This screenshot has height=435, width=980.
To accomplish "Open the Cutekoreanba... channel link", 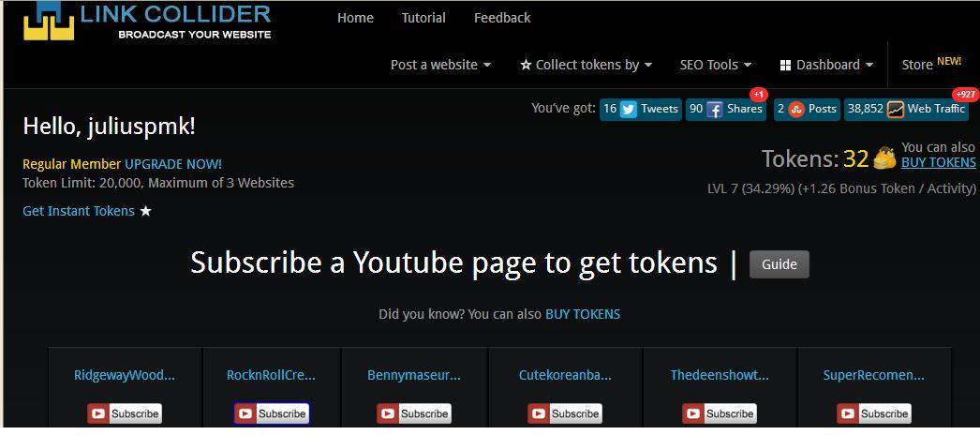I will (x=565, y=376).
